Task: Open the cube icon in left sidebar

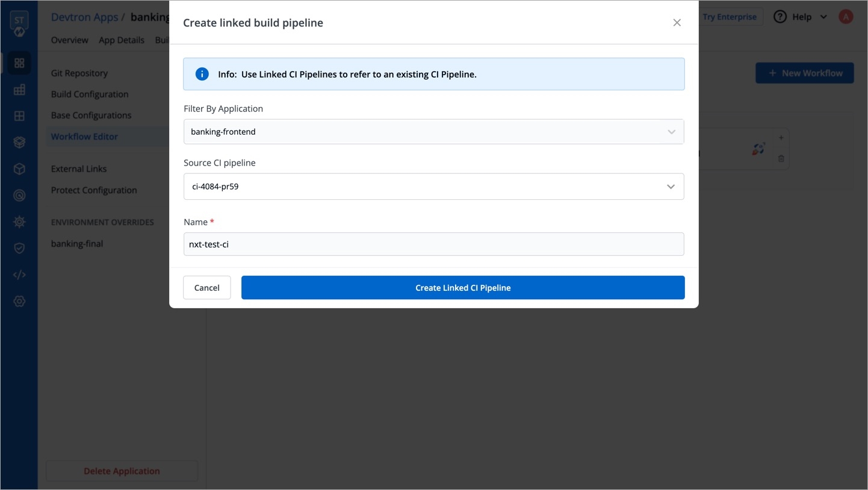Action: [19, 169]
